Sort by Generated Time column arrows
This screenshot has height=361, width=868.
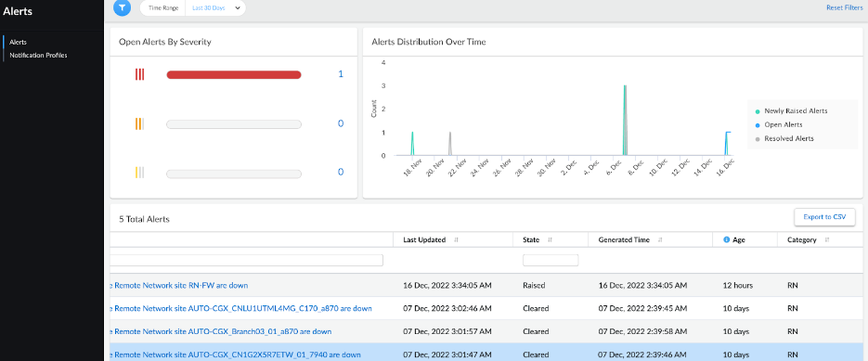(661, 239)
